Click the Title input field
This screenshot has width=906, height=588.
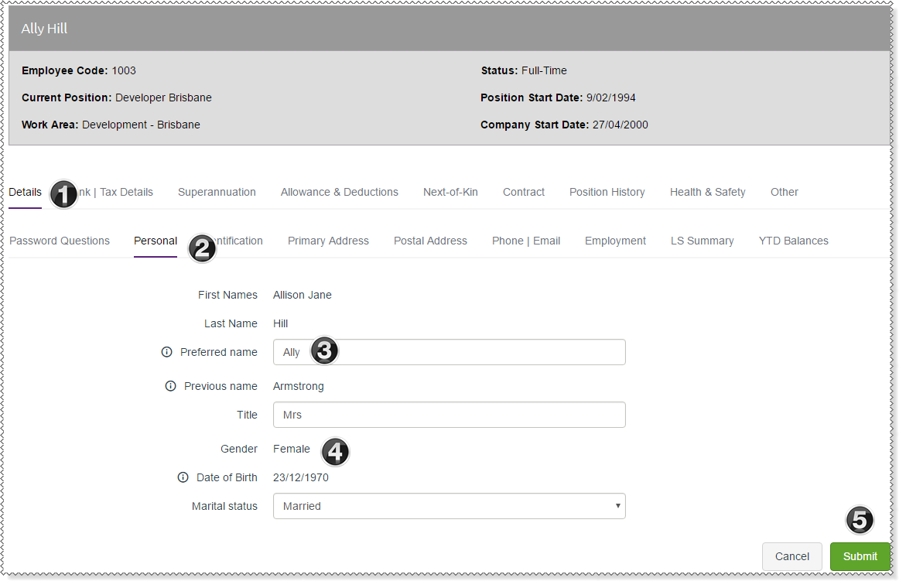[x=449, y=415]
